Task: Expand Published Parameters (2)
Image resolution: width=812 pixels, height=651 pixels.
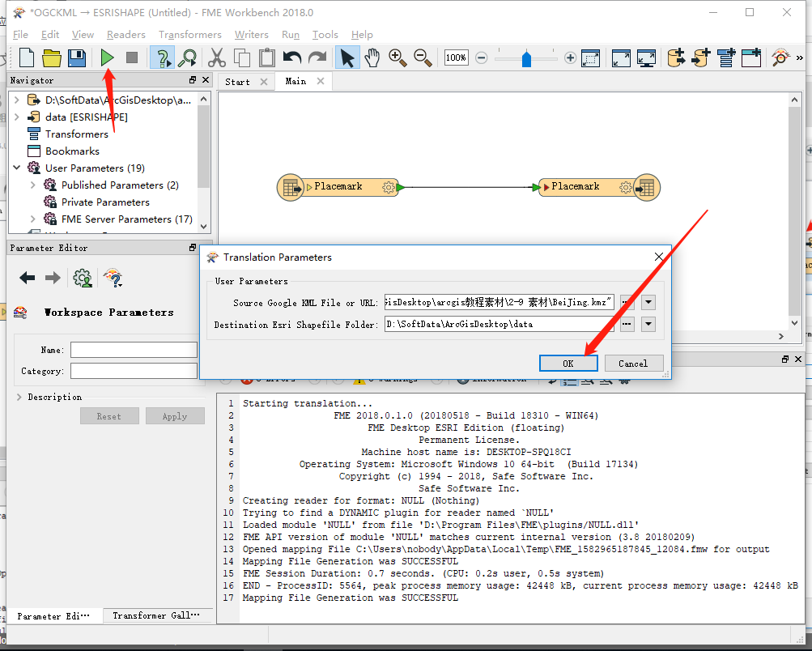Action: click(x=33, y=185)
